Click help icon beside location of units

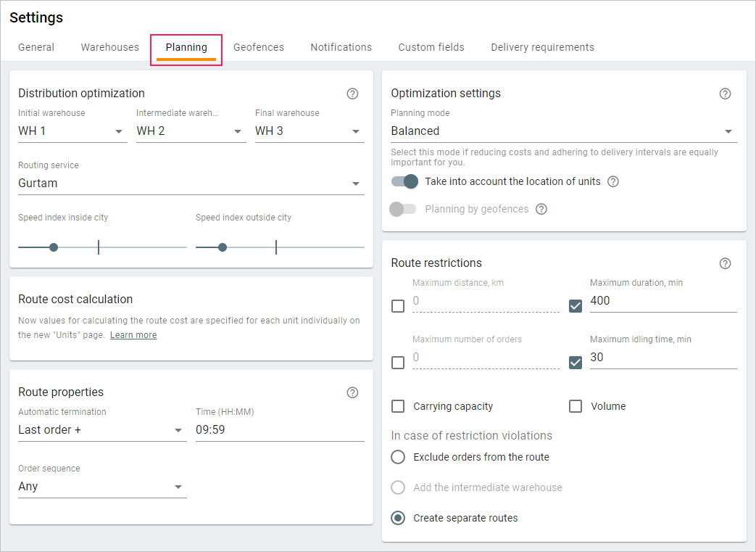(612, 181)
